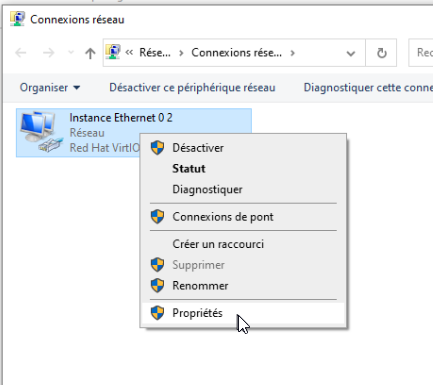Screen dimensions: 433x385
Task: Click the Rése... breadcrumb segment
Action: click(x=155, y=53)
